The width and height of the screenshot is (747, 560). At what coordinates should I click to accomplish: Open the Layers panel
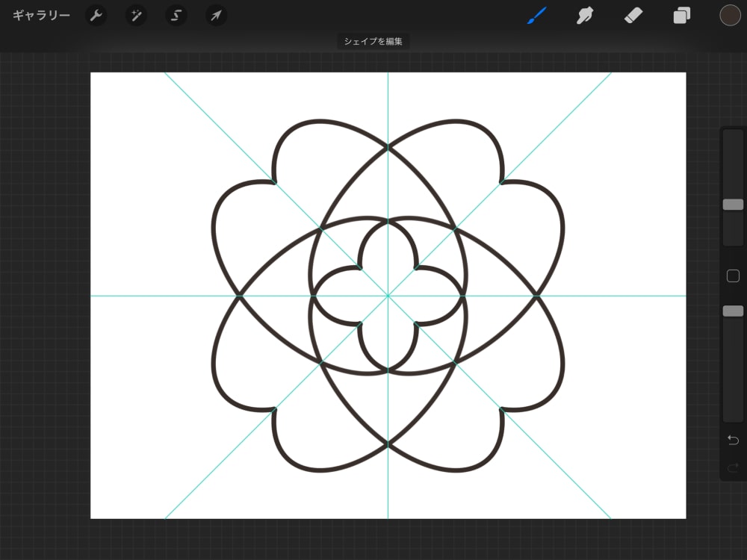[x=681, y=15]
